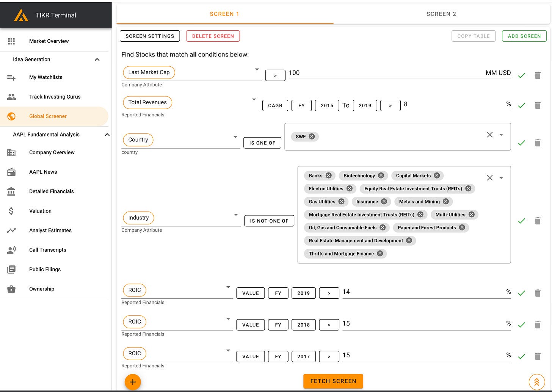Click Company Overview building icon

11,152
